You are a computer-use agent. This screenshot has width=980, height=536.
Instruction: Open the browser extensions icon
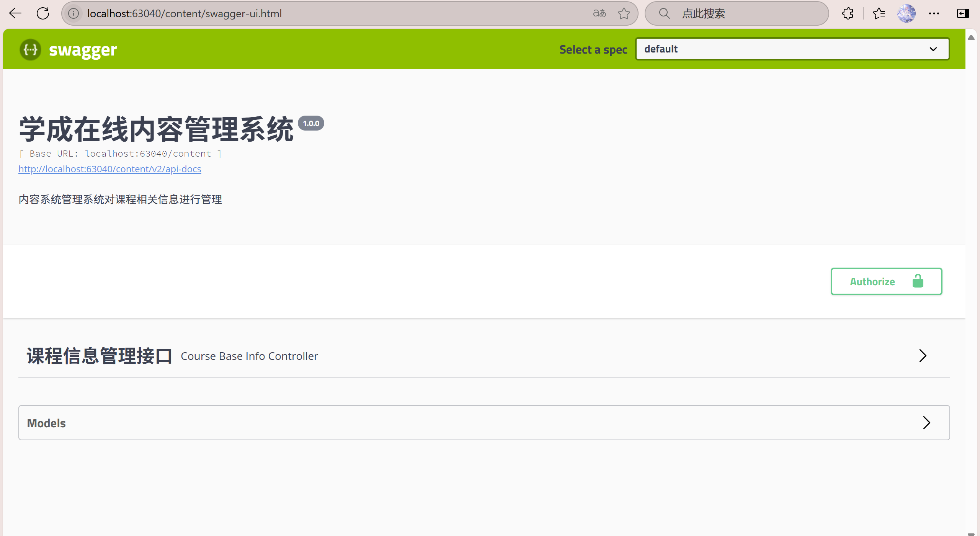(847, 13)
